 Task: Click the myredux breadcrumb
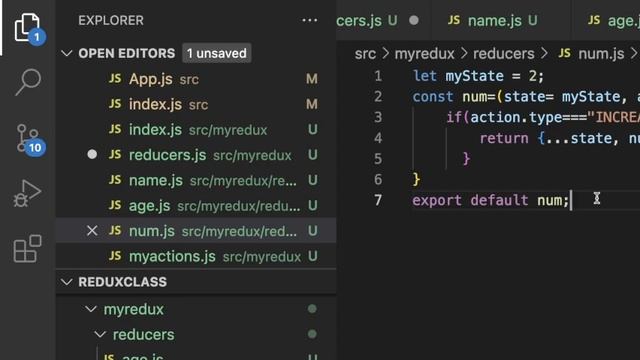[x=424, y=53]
